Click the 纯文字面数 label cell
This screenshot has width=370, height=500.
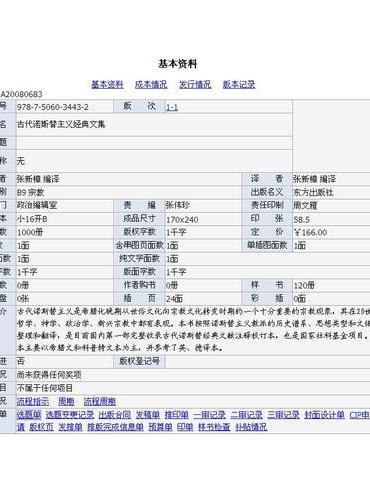pos(139,258)
